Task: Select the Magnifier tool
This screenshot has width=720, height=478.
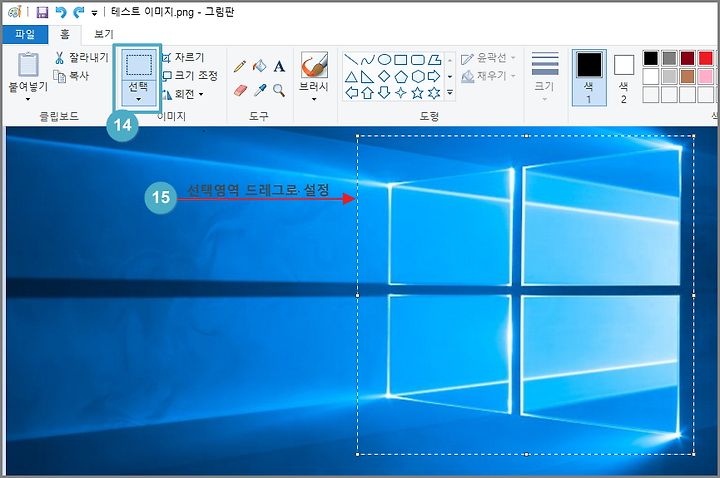Action: click(279, 90)
